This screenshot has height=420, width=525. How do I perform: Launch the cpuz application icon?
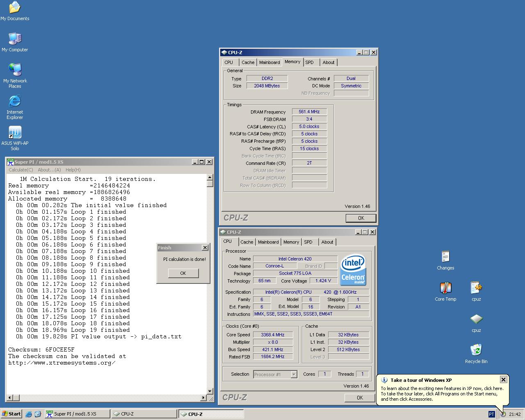476,322
